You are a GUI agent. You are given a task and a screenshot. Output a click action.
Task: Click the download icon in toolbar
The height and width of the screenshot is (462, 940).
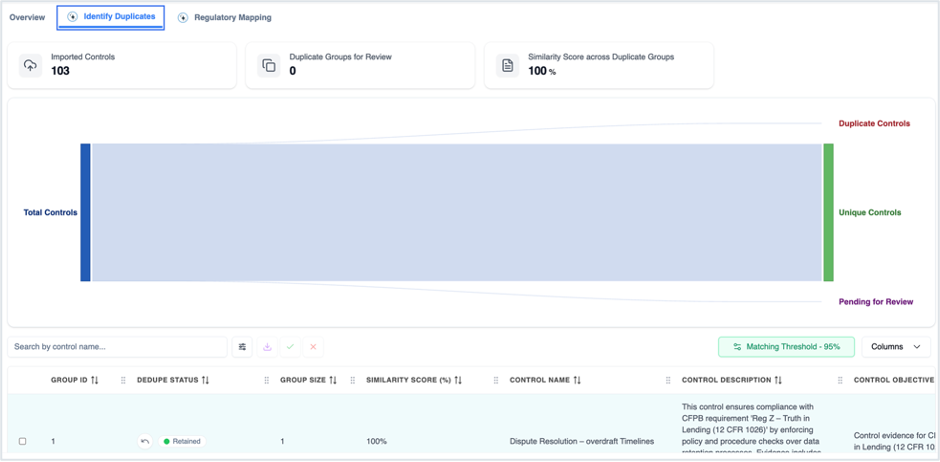tap(267, 346)
